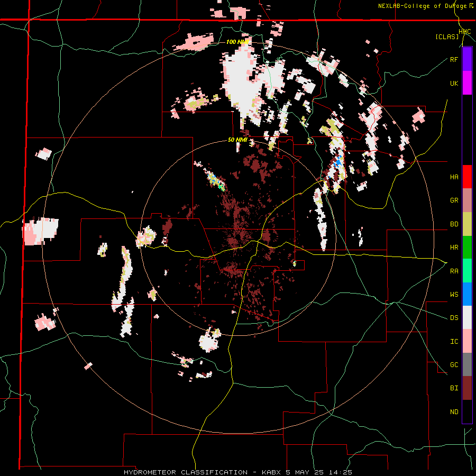This screenshot has width=476, height=476.
Task: Click the IC legend label
Action: point(454,342)
